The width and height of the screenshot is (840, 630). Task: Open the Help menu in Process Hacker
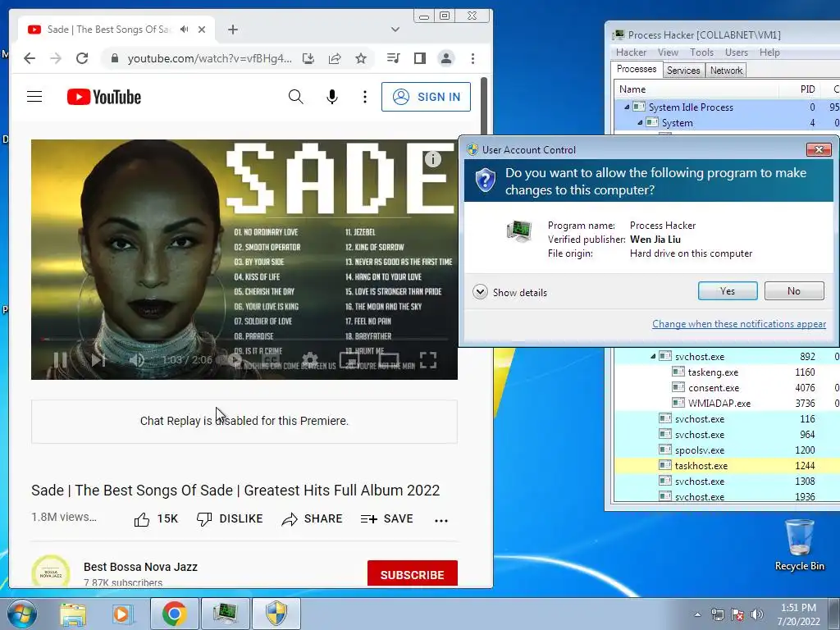point(769,52)
